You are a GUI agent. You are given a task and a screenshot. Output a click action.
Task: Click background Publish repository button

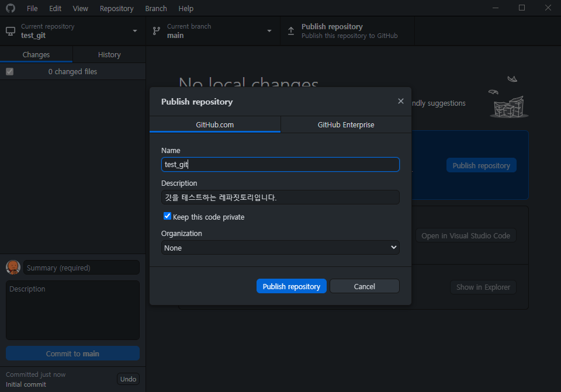tap(481, 165)
